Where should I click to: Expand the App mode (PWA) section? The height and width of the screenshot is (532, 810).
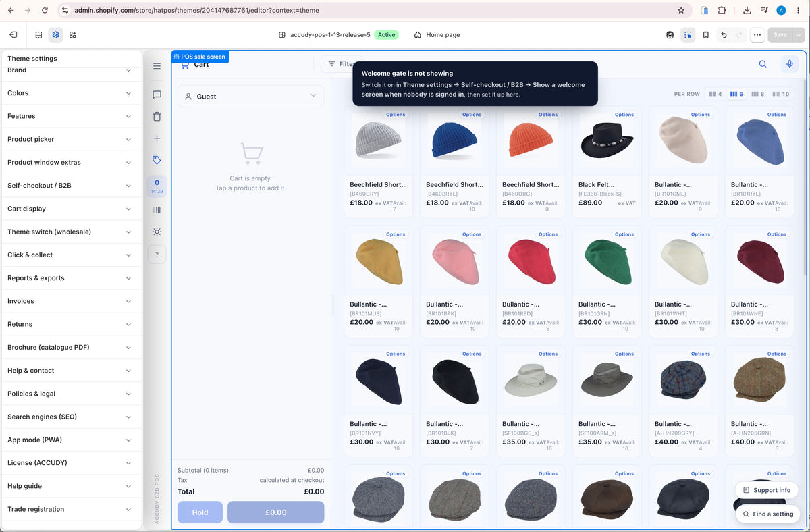71,440
